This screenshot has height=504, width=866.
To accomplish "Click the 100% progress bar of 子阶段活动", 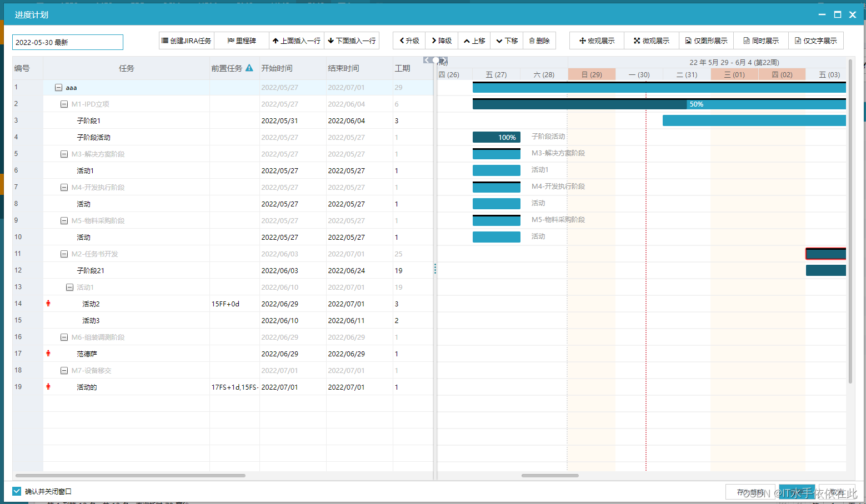I will [497, 137].
